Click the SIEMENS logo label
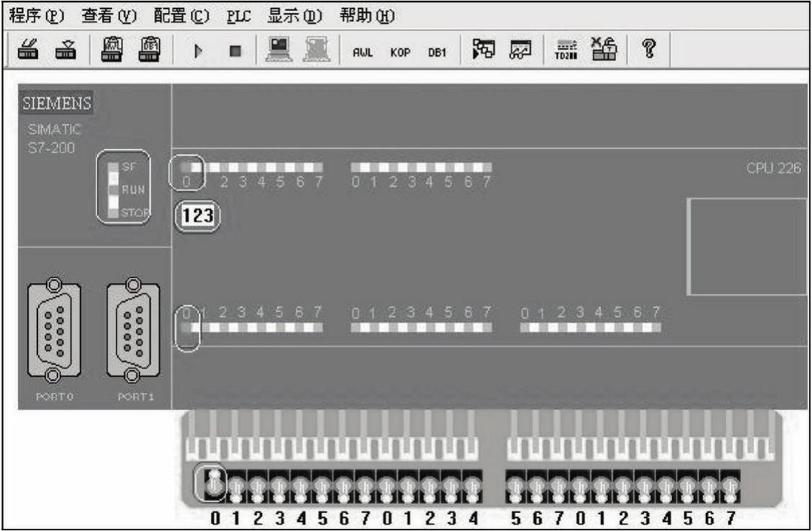Viewport: 812px width, 531px height. pyautogui.click(x=57, y=103)
